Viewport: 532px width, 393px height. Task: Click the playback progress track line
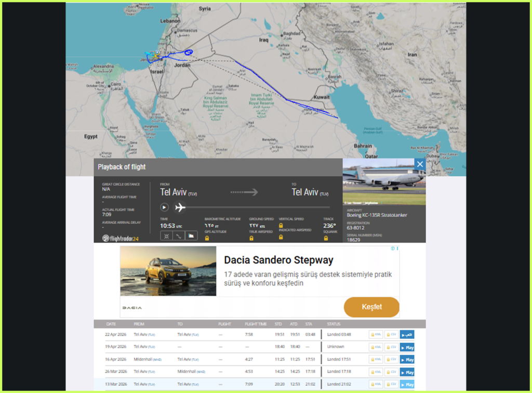pos(258,207)
